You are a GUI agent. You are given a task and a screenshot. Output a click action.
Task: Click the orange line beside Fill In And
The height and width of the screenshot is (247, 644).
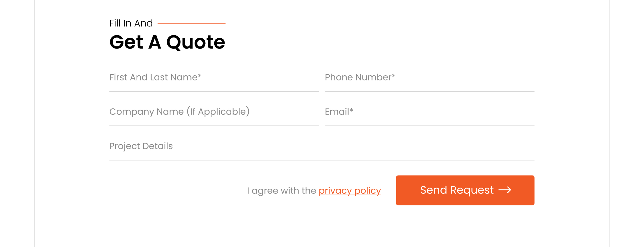pyautogui.click(x=191, y=23)
